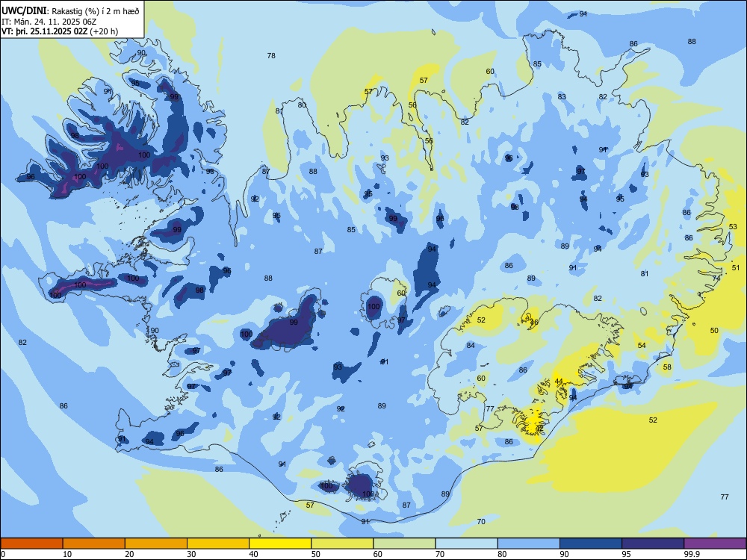
Task: Click the yellow-green 50–60 legend swatch
Action: tap(342, 544)
